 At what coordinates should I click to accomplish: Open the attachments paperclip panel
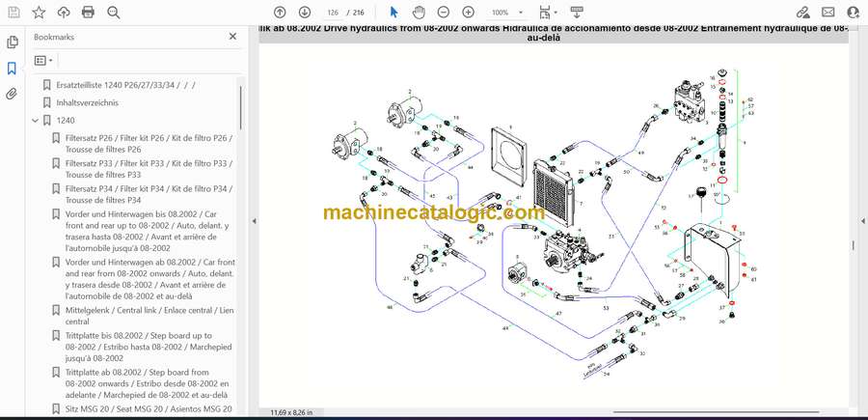12,94
